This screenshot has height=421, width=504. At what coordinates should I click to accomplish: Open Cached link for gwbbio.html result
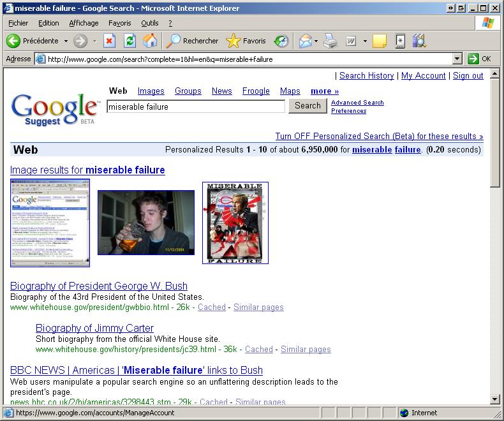click(x=212, y=307)
